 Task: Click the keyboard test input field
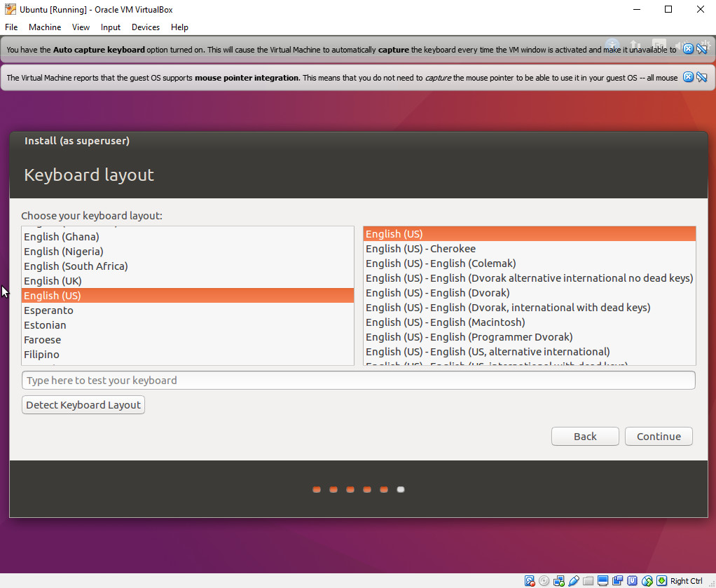click(359, 380)
